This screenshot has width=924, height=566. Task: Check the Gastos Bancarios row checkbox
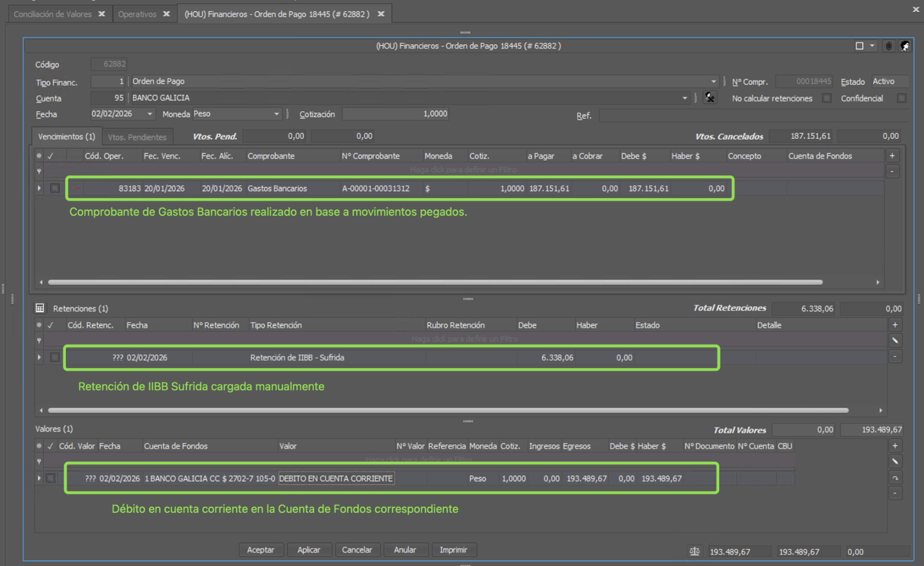pos(55,188)
